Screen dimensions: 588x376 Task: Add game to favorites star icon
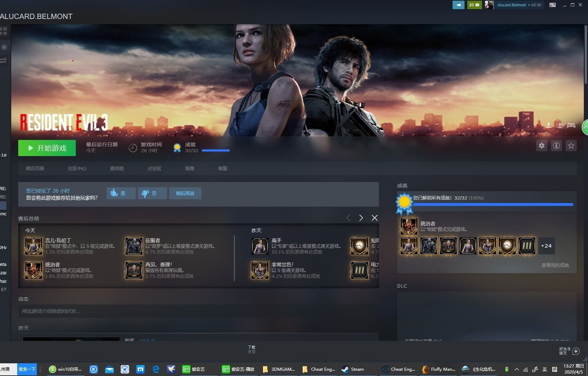[x=571, y=146]
